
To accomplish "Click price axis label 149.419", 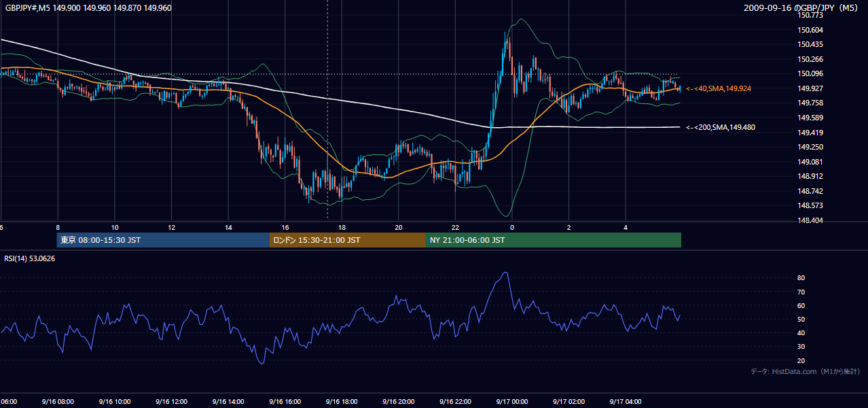I will (811, 133).
